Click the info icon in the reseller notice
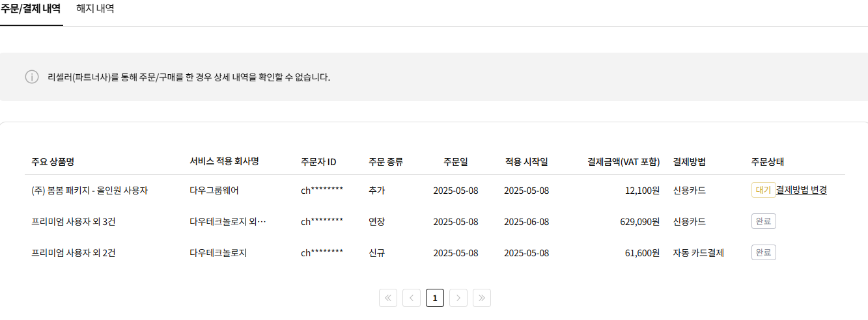Screen dimensions: 868x320 coord(32,77)
